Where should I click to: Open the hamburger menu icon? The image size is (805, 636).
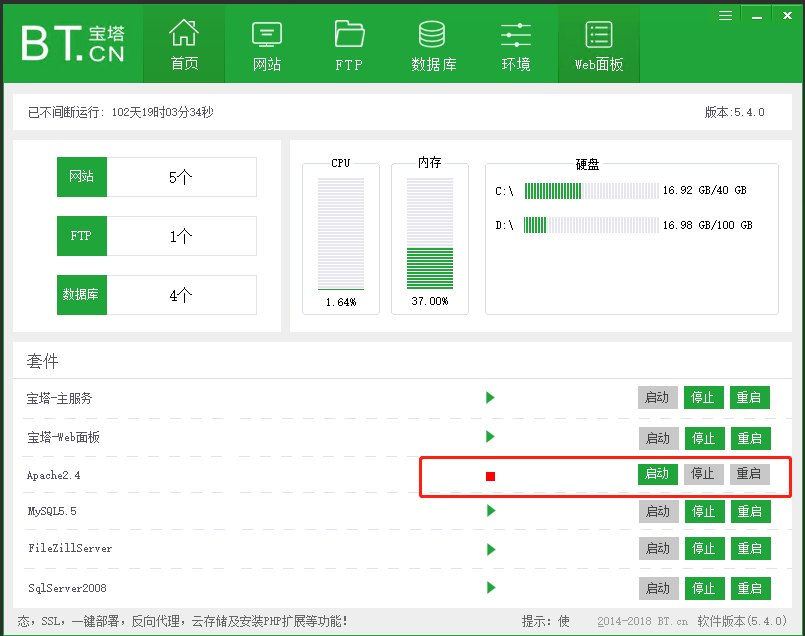(725, 15)
